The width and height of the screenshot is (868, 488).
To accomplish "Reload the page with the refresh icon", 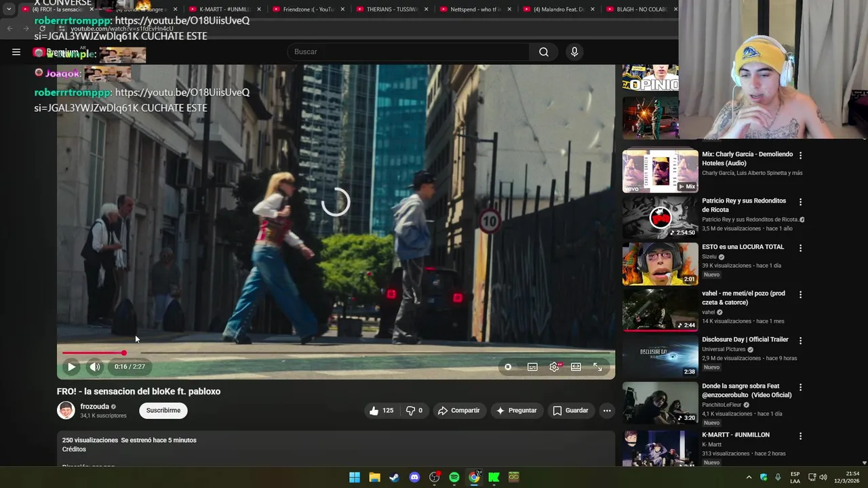I will [42, 28].
